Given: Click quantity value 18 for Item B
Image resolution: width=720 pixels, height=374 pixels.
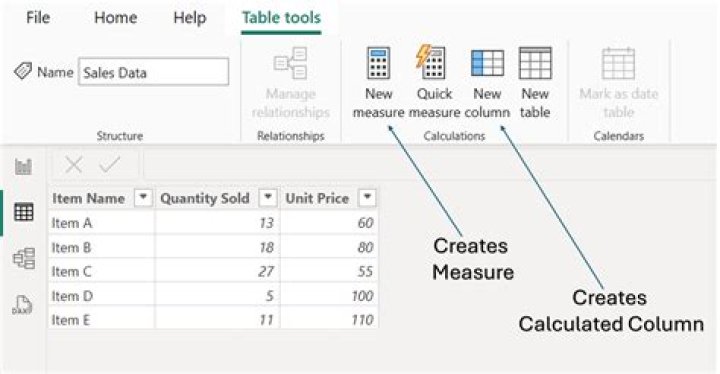Looking at the screenshot, I should pyautogui.click(x=217, y=247).
